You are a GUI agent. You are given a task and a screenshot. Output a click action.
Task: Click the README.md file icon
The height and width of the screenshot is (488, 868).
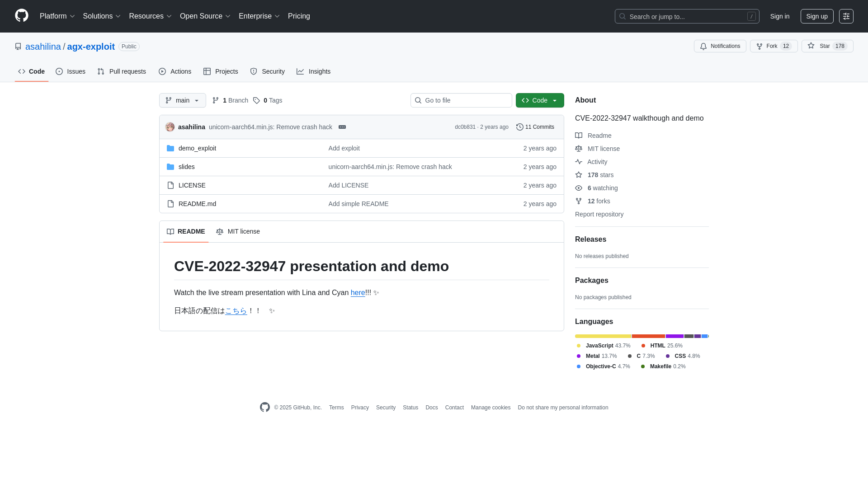[170, 204]
